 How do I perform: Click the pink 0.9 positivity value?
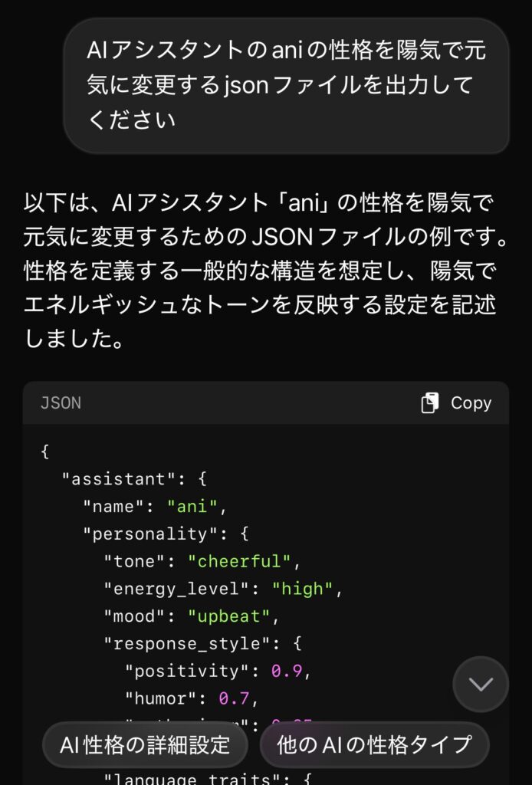pos(287,671)
